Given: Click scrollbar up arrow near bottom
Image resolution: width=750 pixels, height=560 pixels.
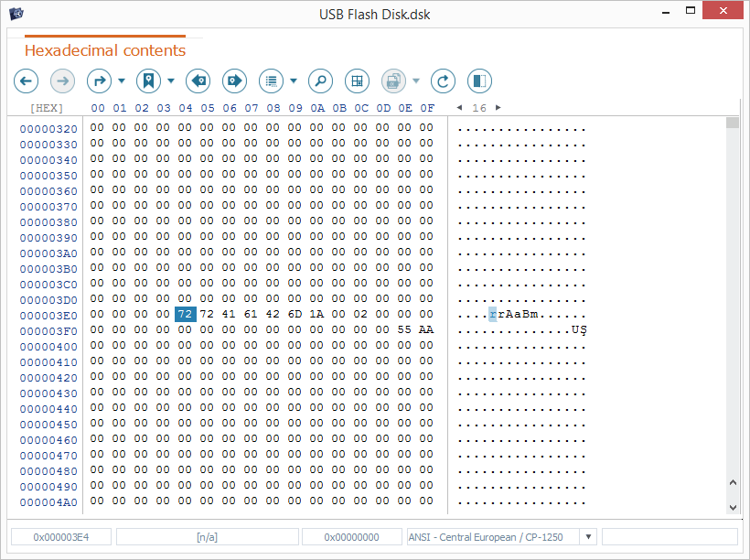Looking at the screenshot, I should coord(733,482).
